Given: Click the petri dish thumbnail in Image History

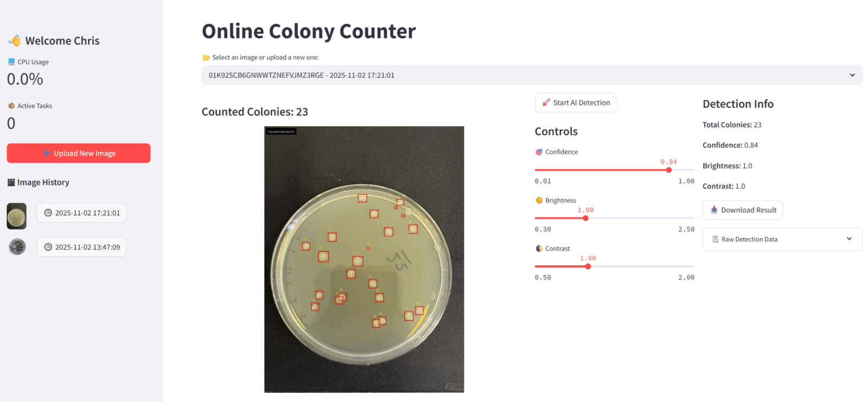Looking at the screenshot, I should point(17,216).
